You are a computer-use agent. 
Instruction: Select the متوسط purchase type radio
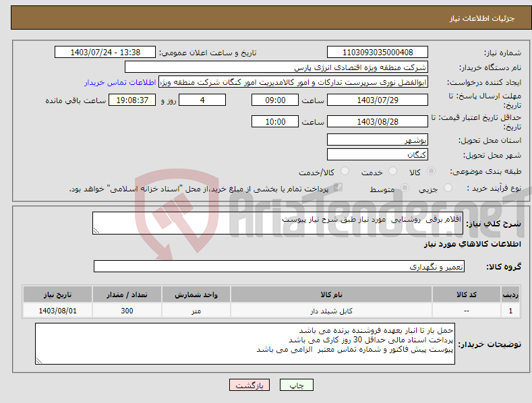pyautogui.click(x=405, y=187)
